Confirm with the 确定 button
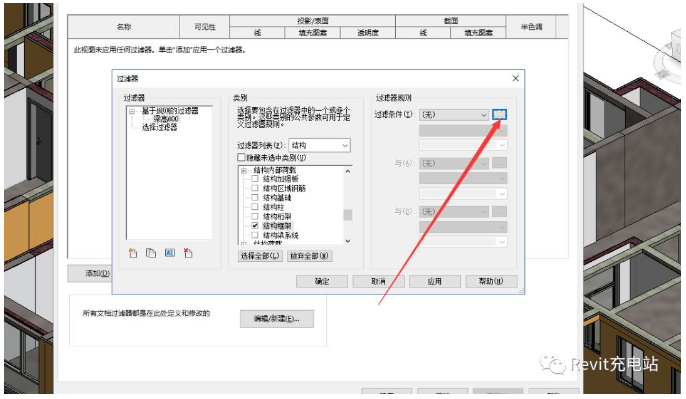Image resolution: width=686 pixels, height=399 pixels. click(x=322, y=281)
